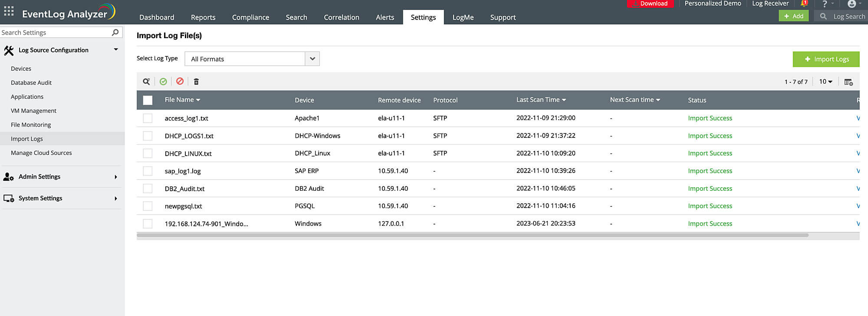
Task: Open Applications in the sidebar
Action: click(x=27, y=97)
